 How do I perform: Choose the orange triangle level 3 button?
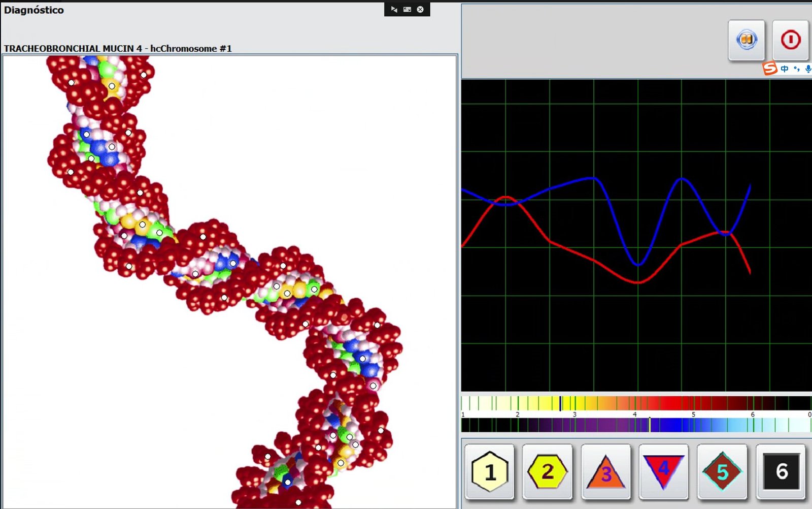[605, 471]
